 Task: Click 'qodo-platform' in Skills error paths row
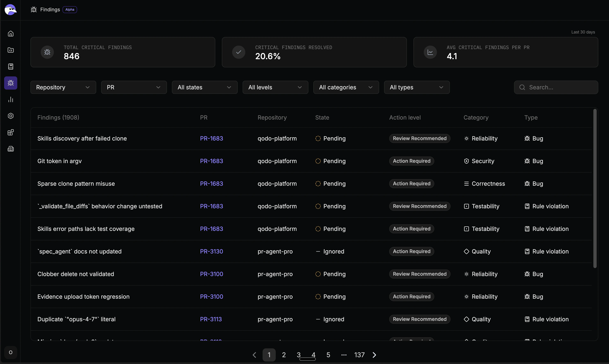(x=277, y=229)
